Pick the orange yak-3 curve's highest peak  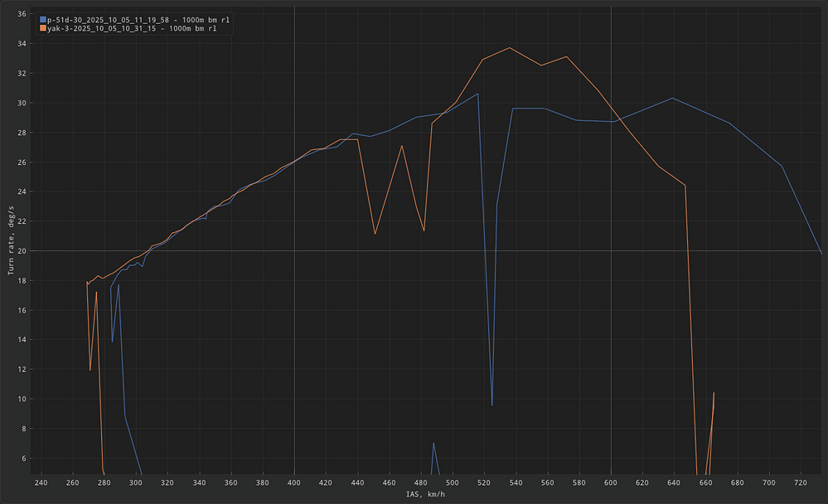[x=510, y=47]
